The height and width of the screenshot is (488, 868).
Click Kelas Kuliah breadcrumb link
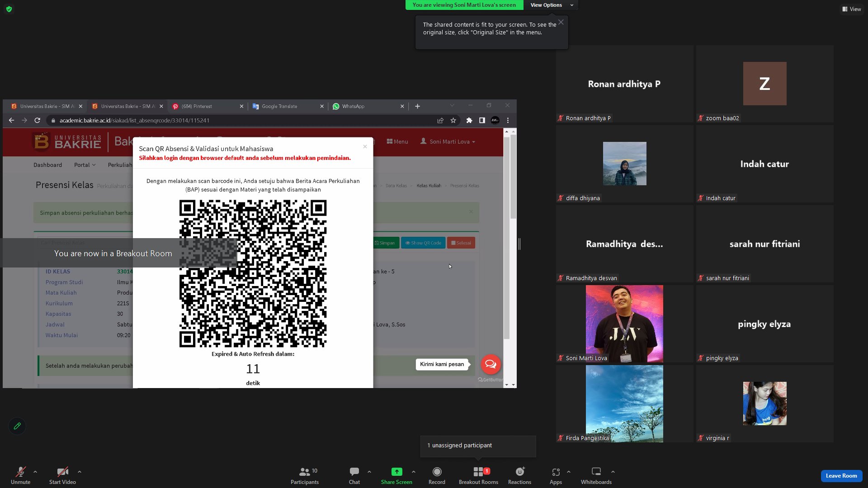(x=429, y=186)
